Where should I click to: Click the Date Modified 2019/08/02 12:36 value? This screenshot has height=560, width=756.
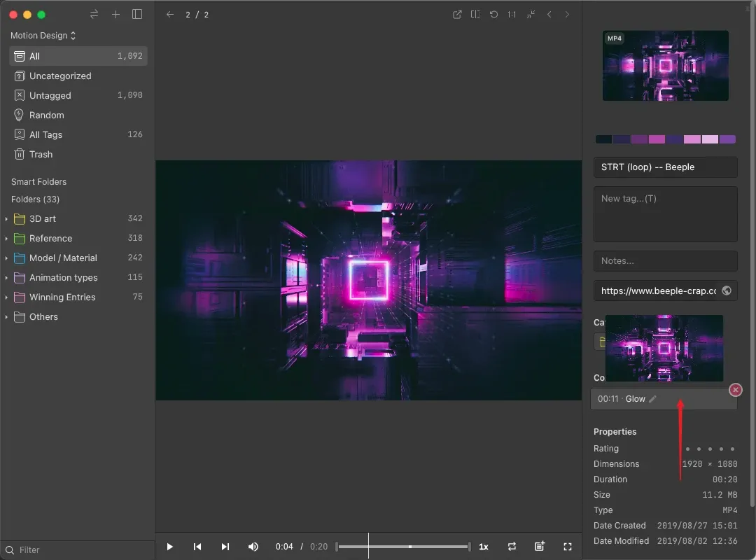click(697, 541)
